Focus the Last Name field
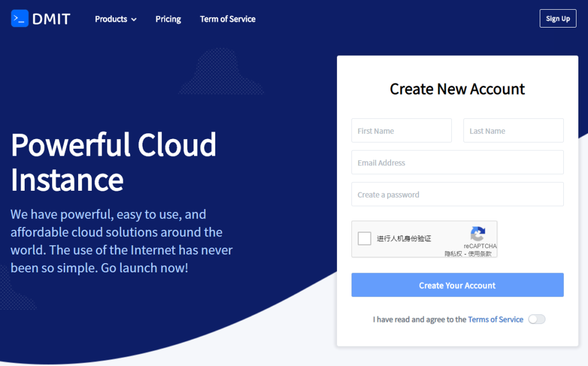 click(513, 130)
